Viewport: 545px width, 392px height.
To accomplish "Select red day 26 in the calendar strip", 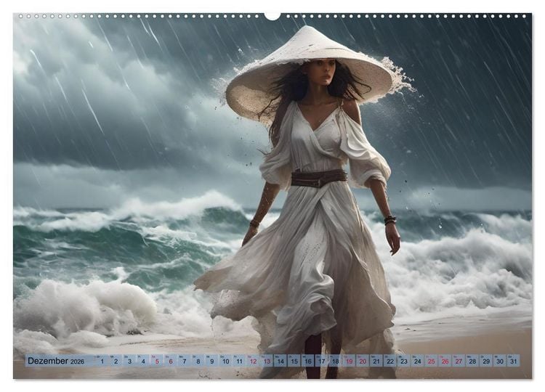I will pos(445,360).
